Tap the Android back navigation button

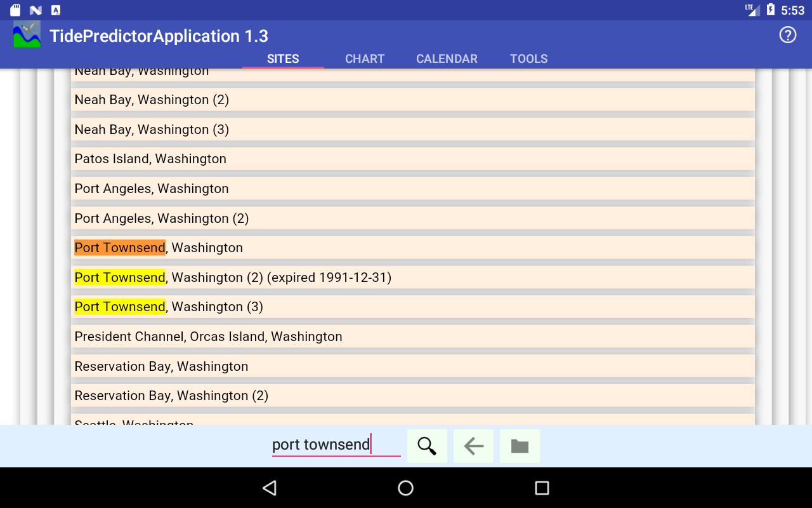[x=270, y=488]
